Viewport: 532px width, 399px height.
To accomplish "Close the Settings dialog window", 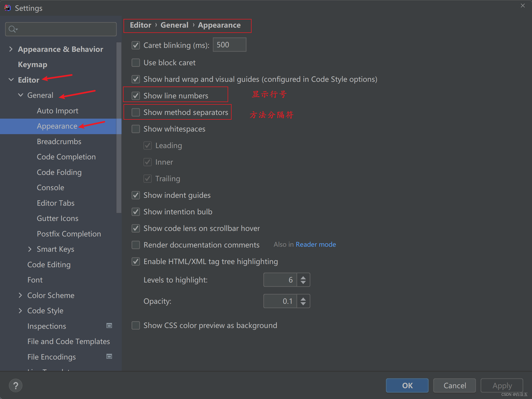I will click(523, 6).
